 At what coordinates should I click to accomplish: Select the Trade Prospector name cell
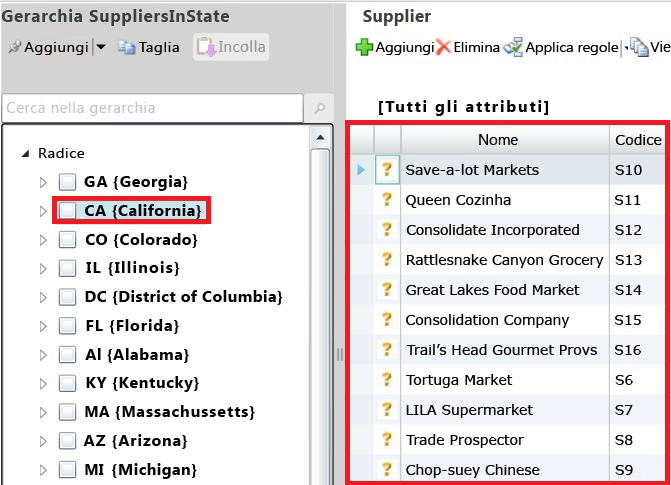[505, 440]
